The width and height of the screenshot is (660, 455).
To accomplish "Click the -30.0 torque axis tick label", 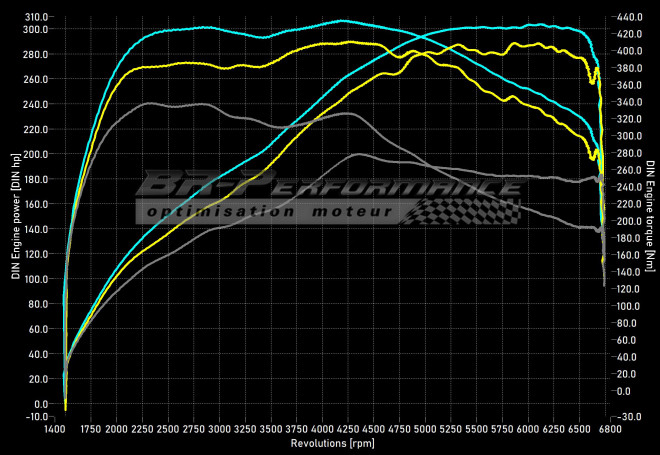I will (x=629, y=416).
